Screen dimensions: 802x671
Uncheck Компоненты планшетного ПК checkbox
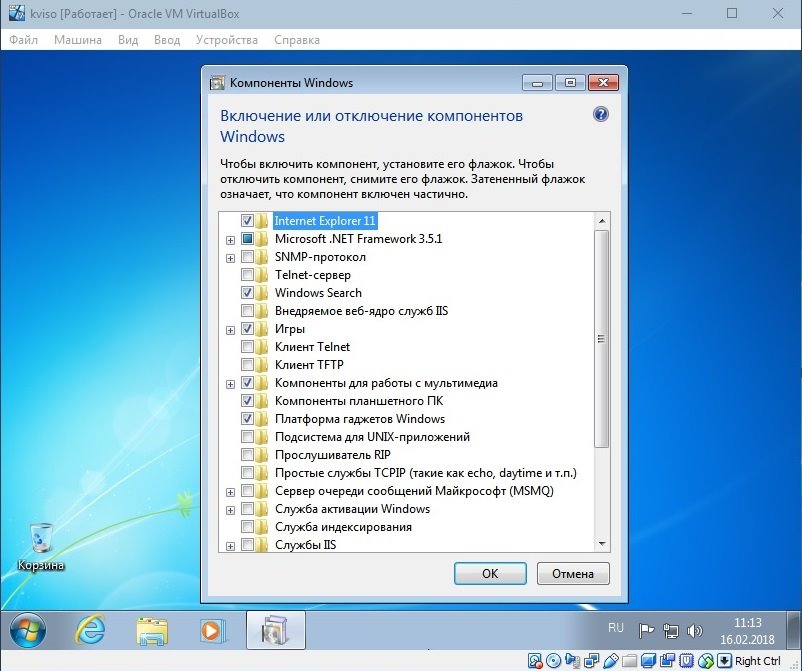click(x=247, y=400)
